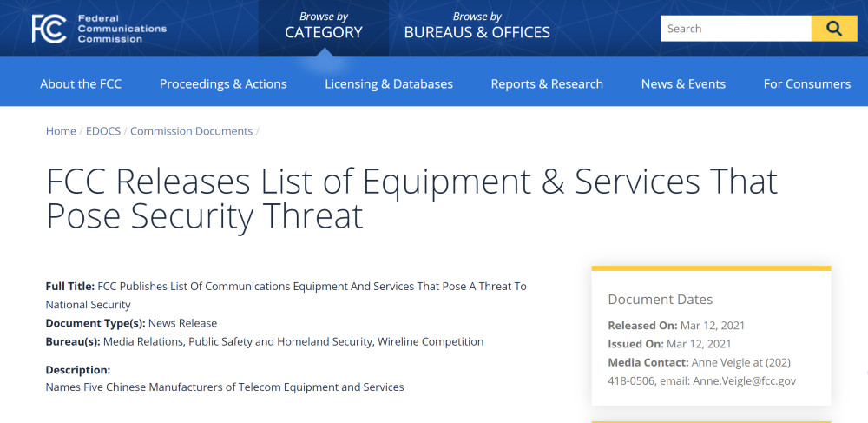
Task: Click the Full Title label text
Action: pos(70,287)
